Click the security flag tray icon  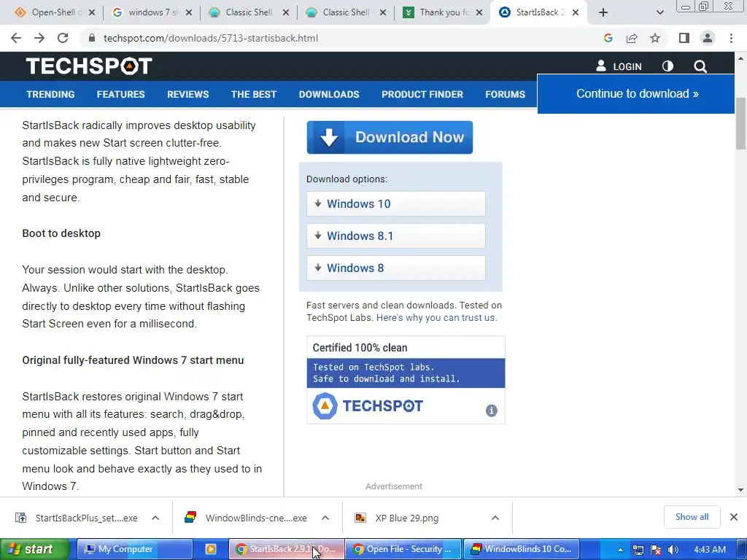656,550
